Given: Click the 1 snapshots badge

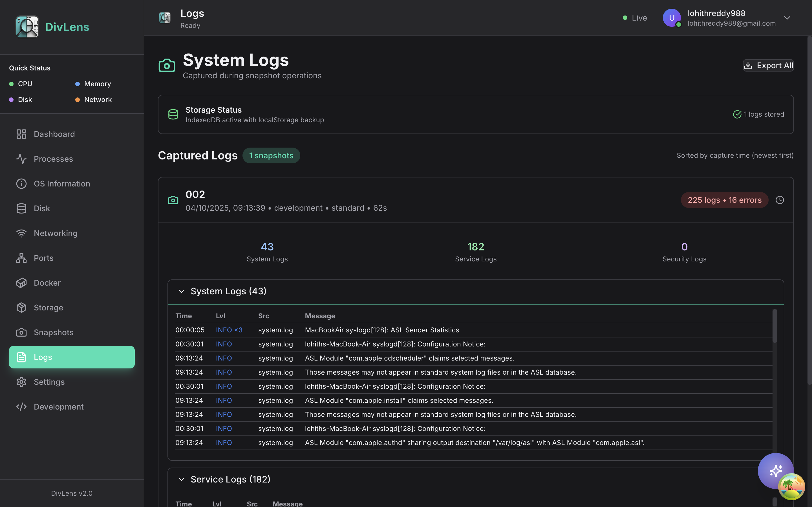Looking at the screenshot, I should [x=271, y=155].
